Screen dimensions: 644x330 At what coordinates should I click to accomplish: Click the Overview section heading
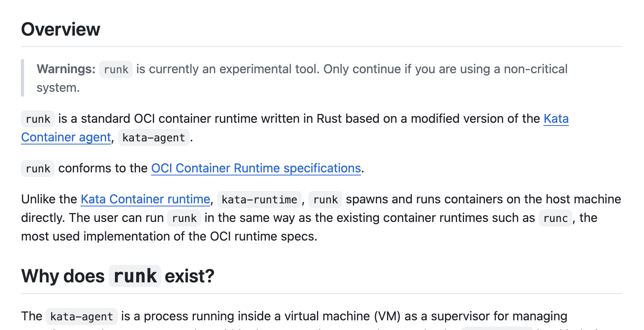click(x=61, y=30)
